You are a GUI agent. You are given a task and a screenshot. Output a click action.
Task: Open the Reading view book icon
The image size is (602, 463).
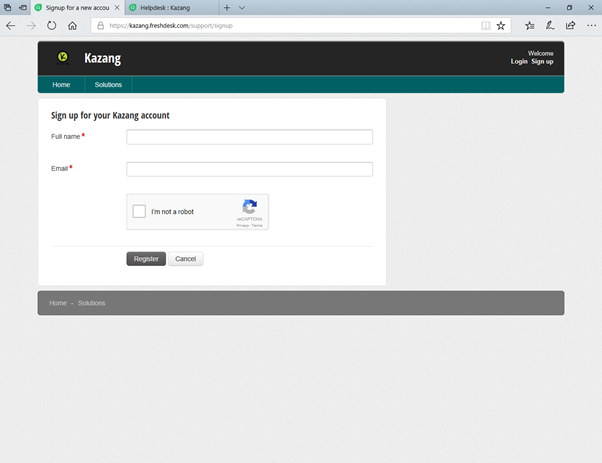click(486, 26)
